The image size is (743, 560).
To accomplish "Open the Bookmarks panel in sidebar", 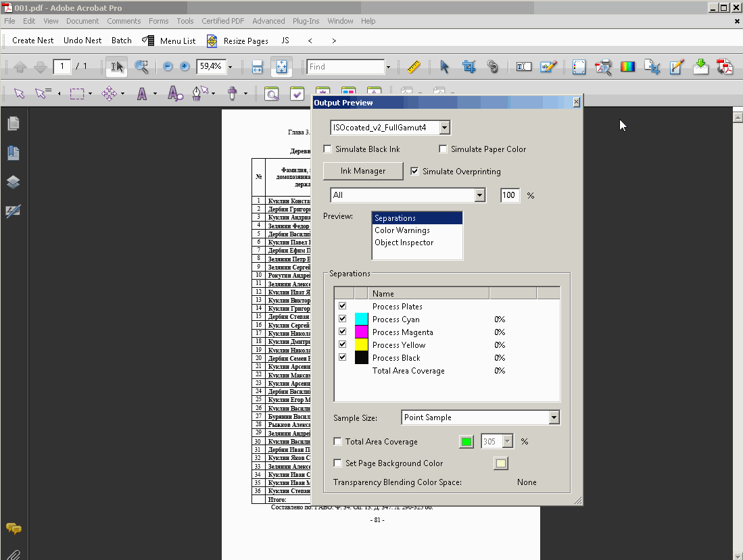I will click(x=14, y=153).
